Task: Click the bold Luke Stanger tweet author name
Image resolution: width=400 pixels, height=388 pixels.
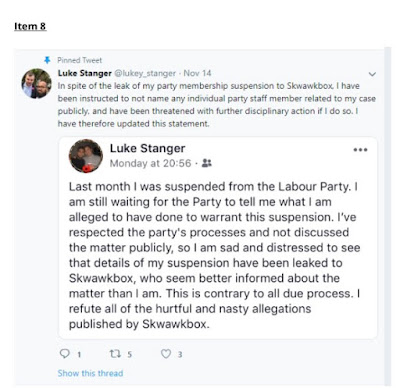Action: (x=85, y=73)
